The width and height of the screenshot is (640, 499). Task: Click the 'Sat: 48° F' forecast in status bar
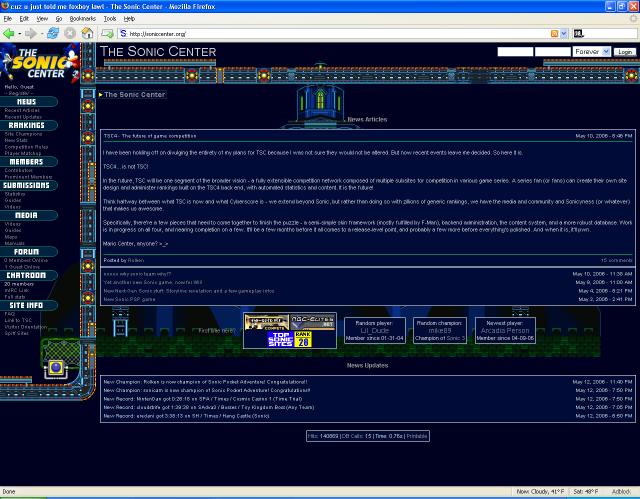[x=586, y=492]
